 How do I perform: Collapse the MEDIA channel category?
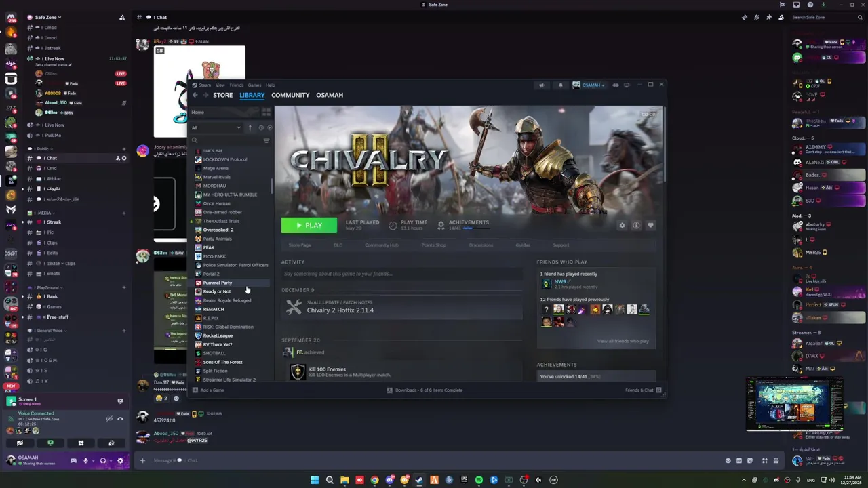43,213
